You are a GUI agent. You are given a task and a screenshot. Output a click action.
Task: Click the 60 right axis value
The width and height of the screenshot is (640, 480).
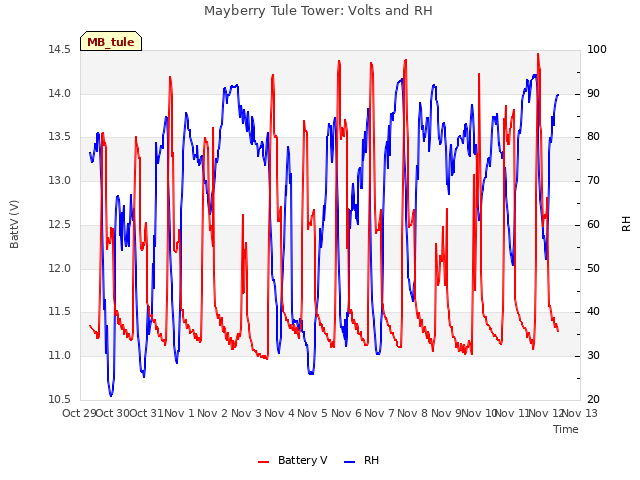point(593,224)
